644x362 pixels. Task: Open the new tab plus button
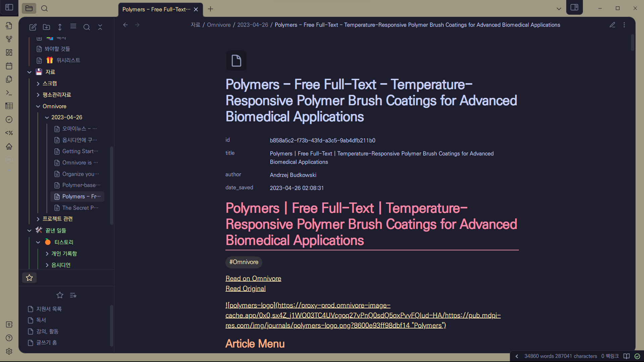tap(210, 9)
